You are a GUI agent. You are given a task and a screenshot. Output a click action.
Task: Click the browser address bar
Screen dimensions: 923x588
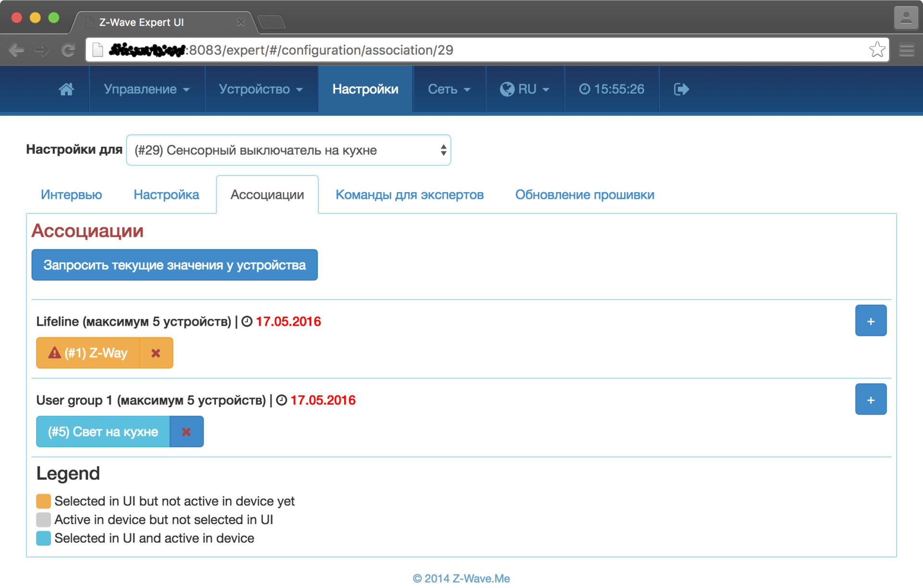pyautogui.click(x=487, y=50)
